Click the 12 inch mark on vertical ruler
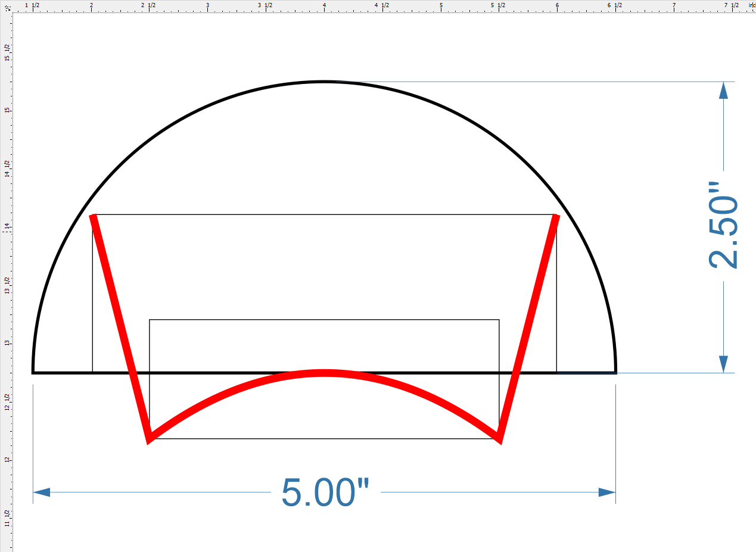756x552 pixels. pyautogui.click(x=7, y=460)
